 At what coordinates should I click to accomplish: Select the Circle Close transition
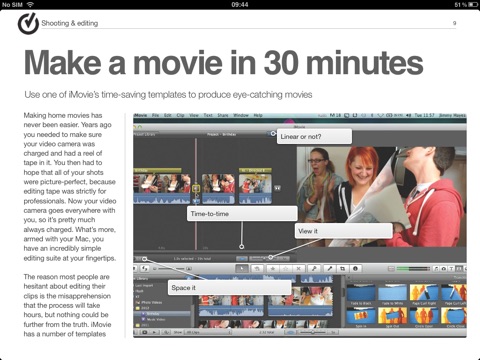pos(454,317)
